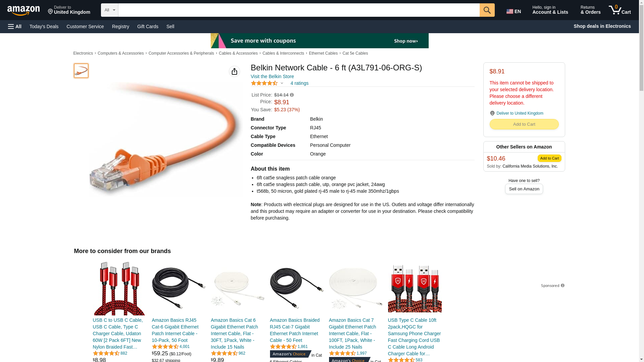
Task: Open the All hamburger menu
Action: point(15,26)
